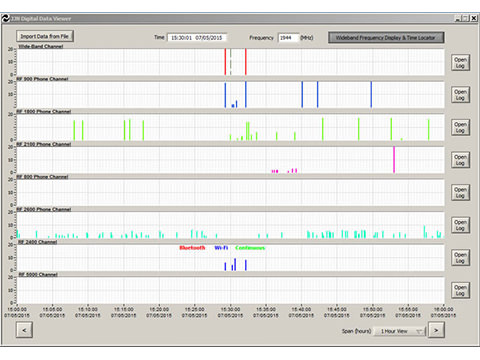Click the Import Data from File button
Viewport: 480px width, 360px height.
[x=45, y=36]
